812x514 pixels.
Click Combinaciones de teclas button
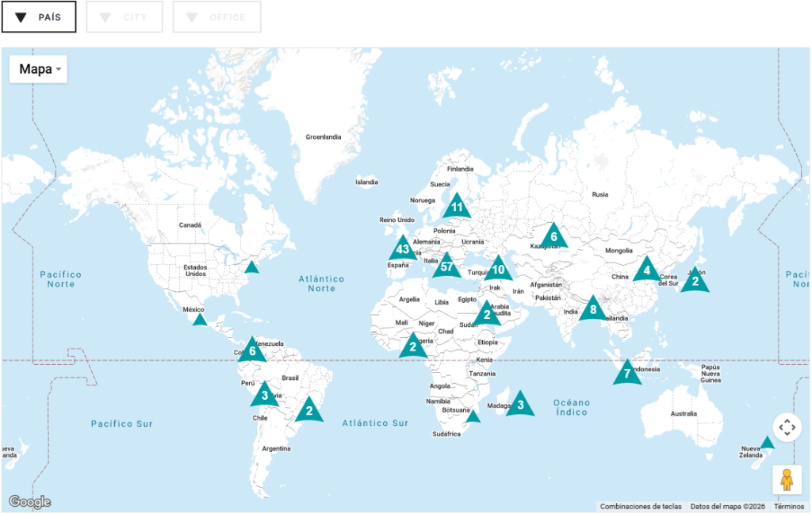641,507
